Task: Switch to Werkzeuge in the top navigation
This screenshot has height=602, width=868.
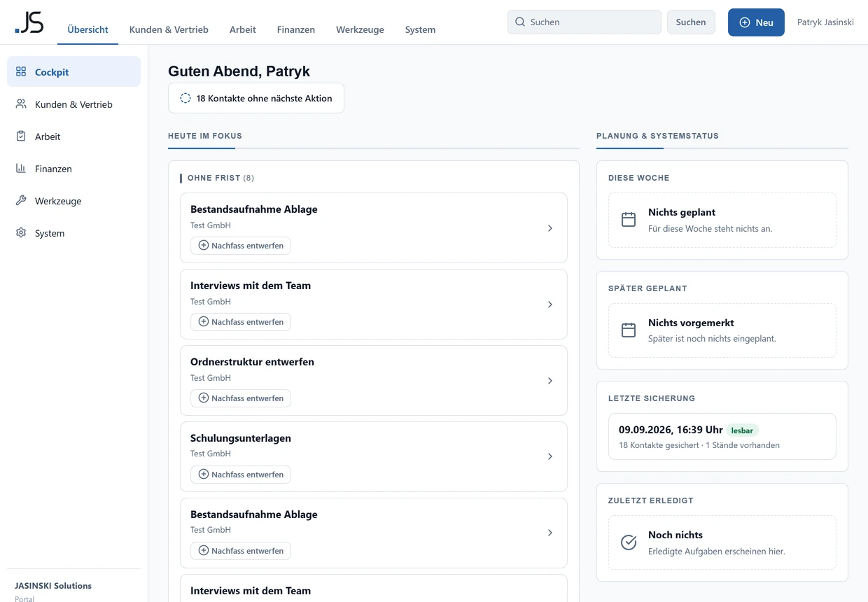Action: click(360, 29)
